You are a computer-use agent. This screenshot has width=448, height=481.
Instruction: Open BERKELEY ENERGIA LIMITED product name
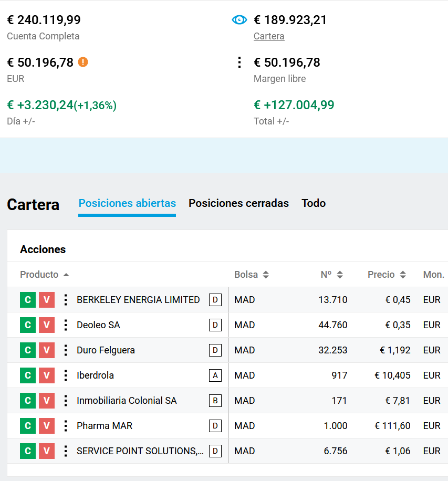pos(138,300)
